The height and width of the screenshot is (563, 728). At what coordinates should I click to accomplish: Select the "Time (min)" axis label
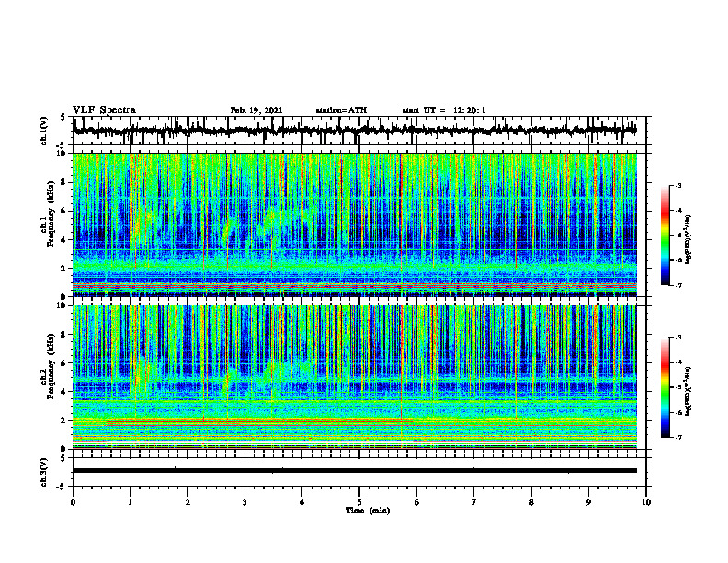click(368, 511)
